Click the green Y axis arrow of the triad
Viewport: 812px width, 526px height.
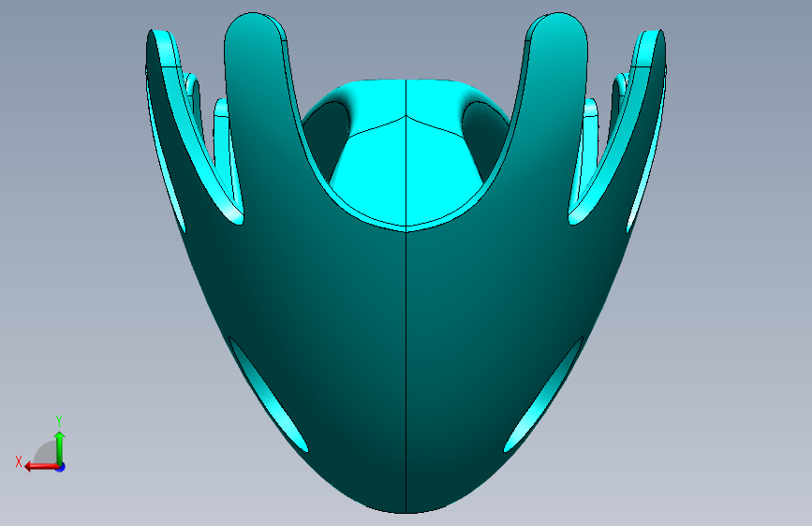[60, 447]
